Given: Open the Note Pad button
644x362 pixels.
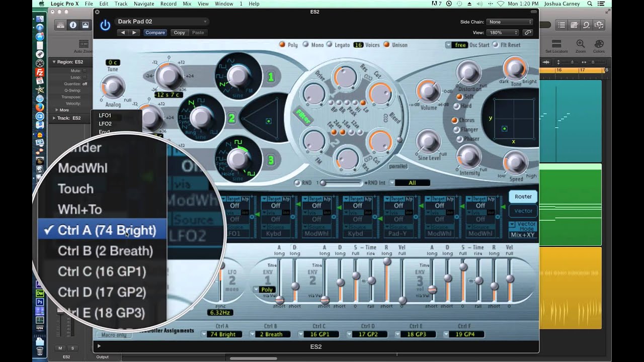Looking at the screenshot, I should point(574,25).
